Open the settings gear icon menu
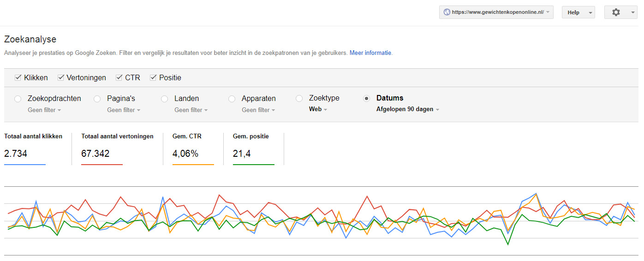 pos(620,12)
